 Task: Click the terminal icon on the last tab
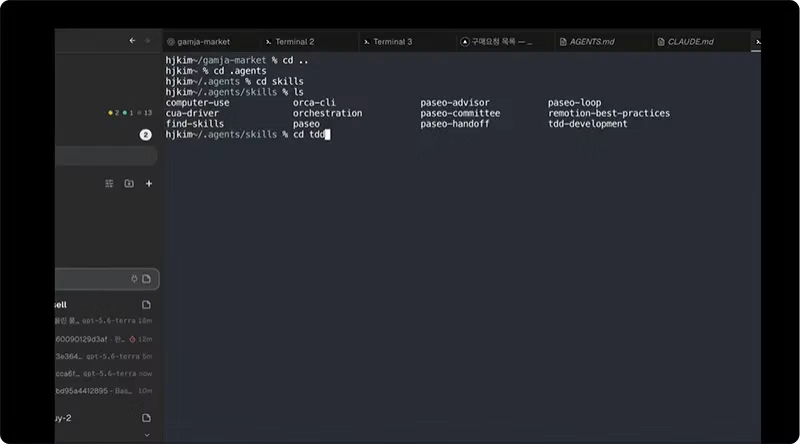tap(758, 42)
